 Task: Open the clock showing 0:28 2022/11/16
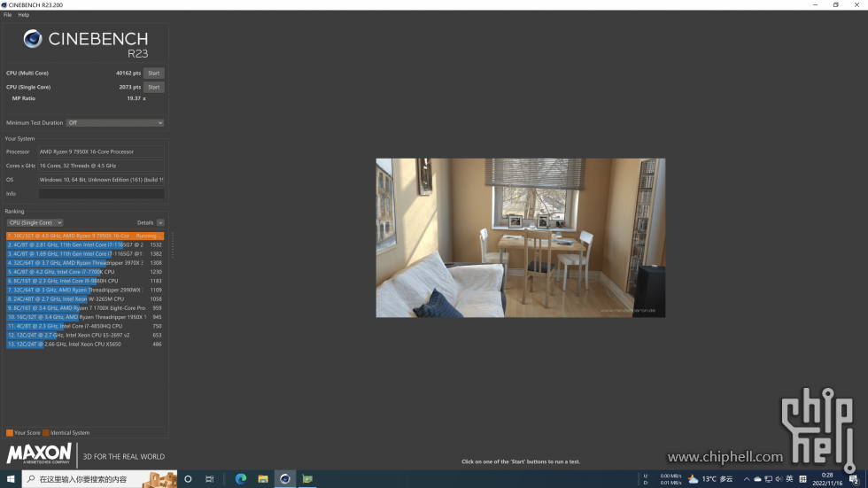point(827,479)
